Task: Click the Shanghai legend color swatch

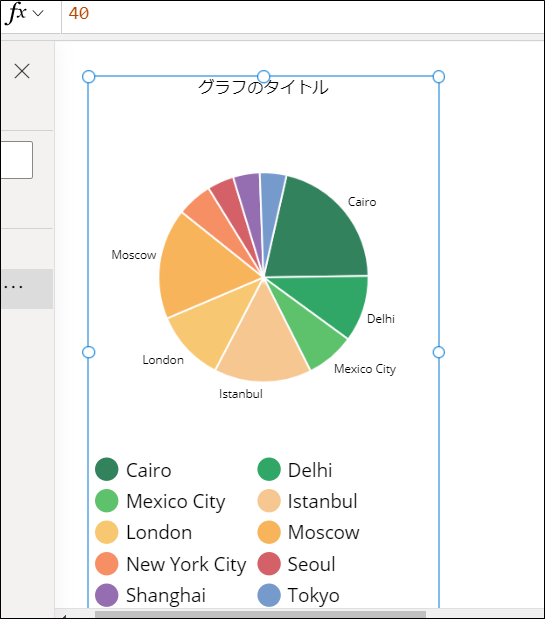Action: tap(107, 595)
